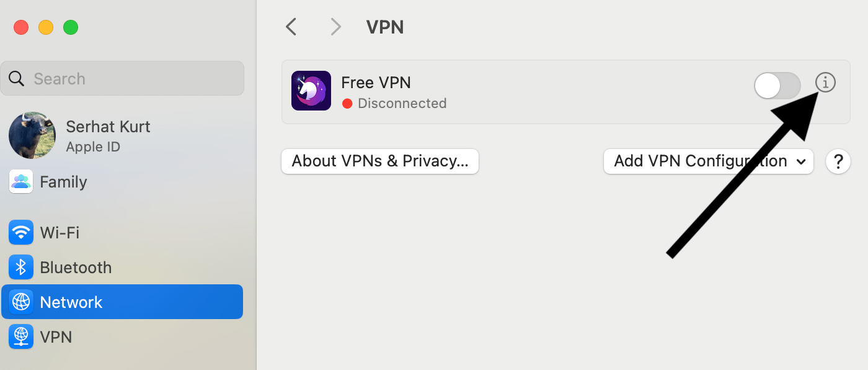Screen dimensions: 868x370
Task: Click the Wi-Fi icon in sidebar
Action: [21, 233]
